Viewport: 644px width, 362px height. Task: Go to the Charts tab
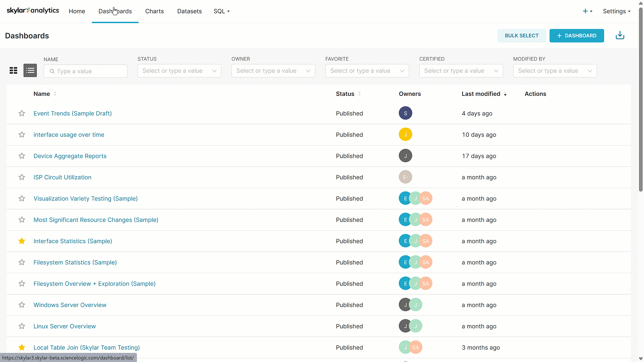click(154, 11)
